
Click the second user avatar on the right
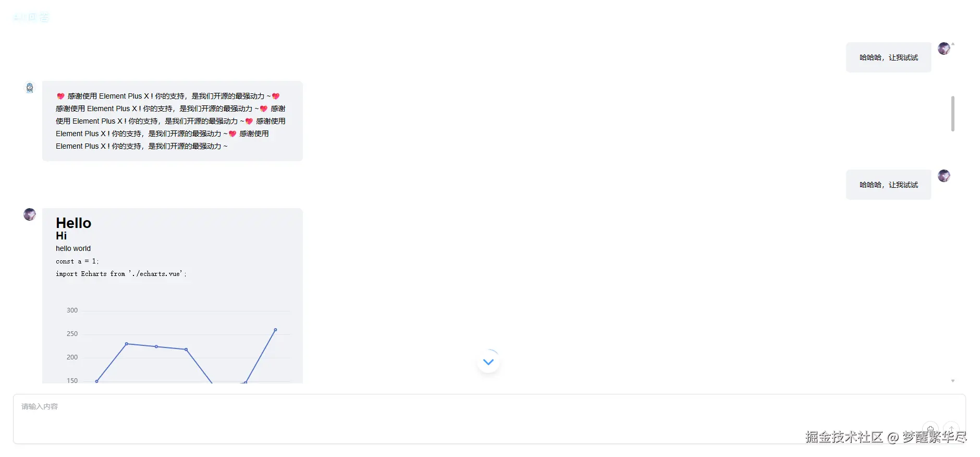coord(944,176)
